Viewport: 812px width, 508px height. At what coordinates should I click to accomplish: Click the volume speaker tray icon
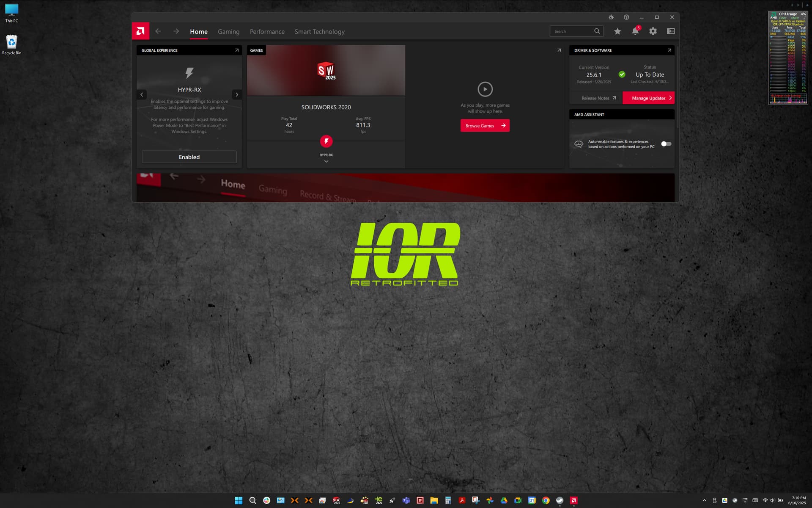click(772, 500)
